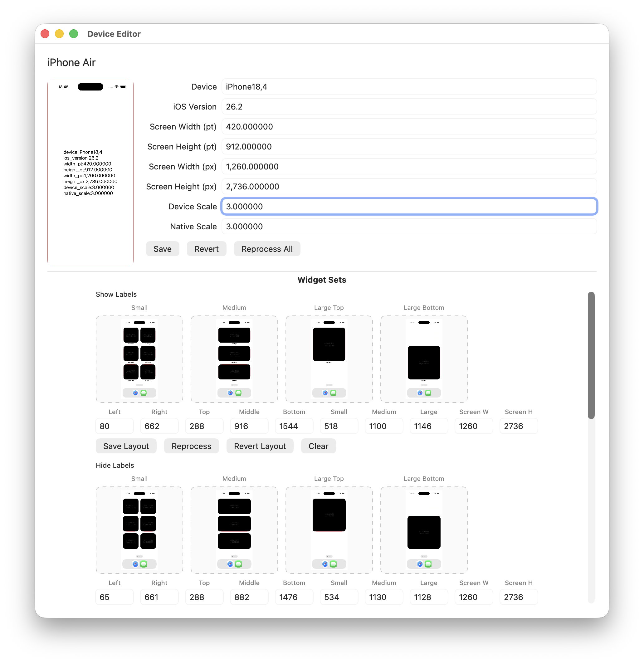Edit Hide Labels Bottom value 1476
The image size is (644, 664).
[x=294, y=597]
